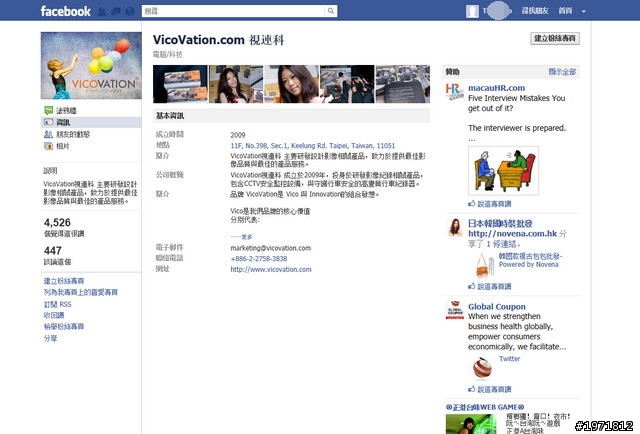Open http://novena.com.hk link

[512, 234]
